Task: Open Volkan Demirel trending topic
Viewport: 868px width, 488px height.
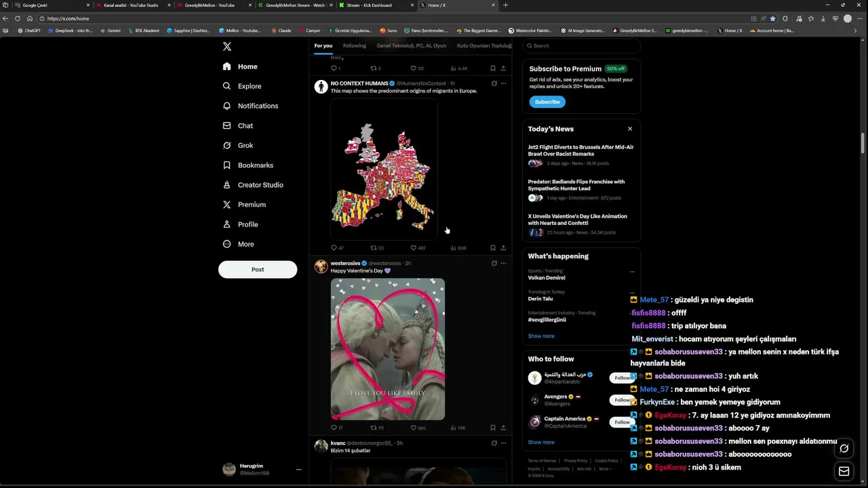Action: tap(547, 278)
